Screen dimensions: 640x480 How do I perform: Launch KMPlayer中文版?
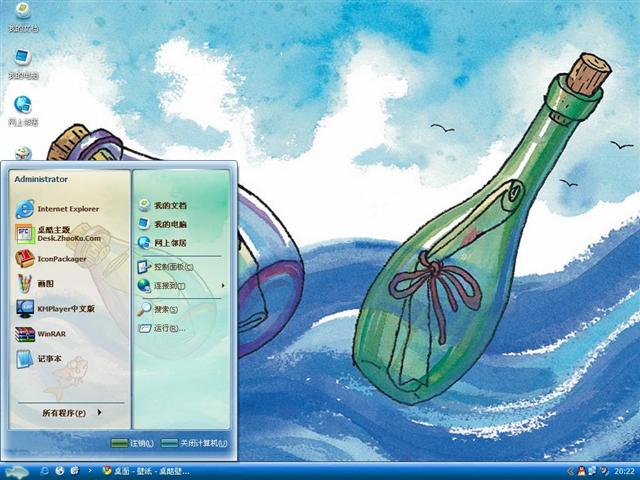pyautogui.click(x=56, y=309)
